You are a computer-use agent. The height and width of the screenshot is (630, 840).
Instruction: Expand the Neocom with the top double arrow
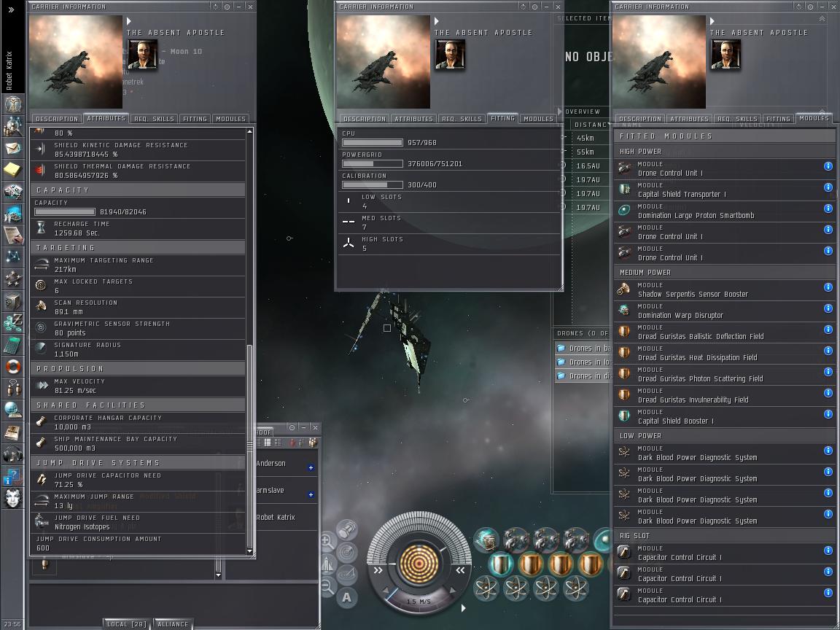11,9
